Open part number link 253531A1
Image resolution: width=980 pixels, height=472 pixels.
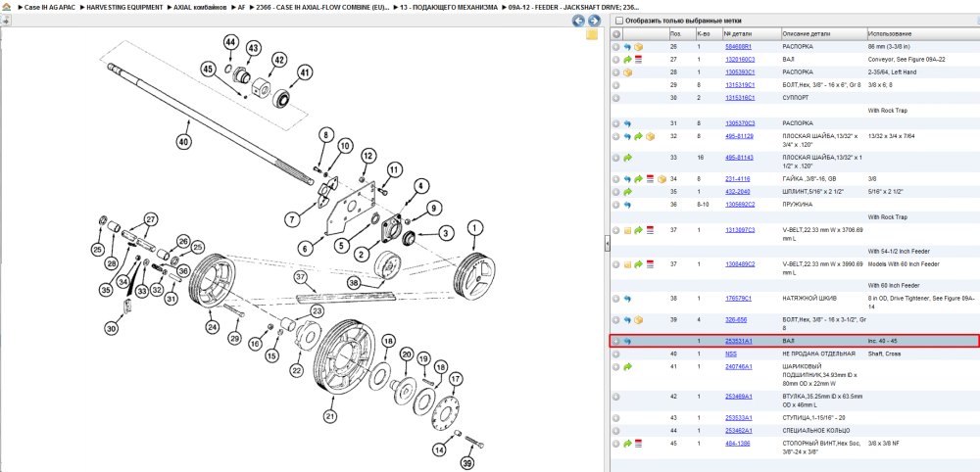point(739,341)
